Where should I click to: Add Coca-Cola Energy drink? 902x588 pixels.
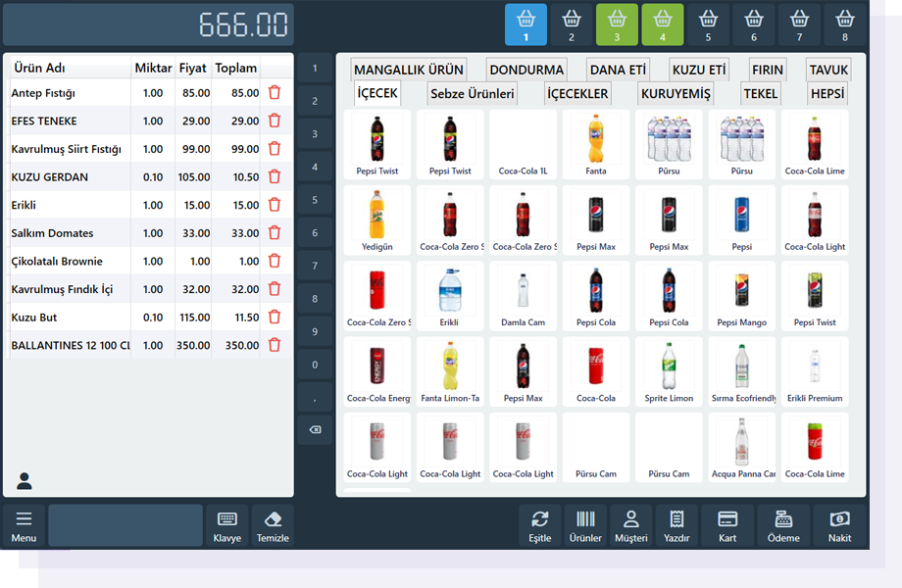pyautogui.click(x=376, y=371)
